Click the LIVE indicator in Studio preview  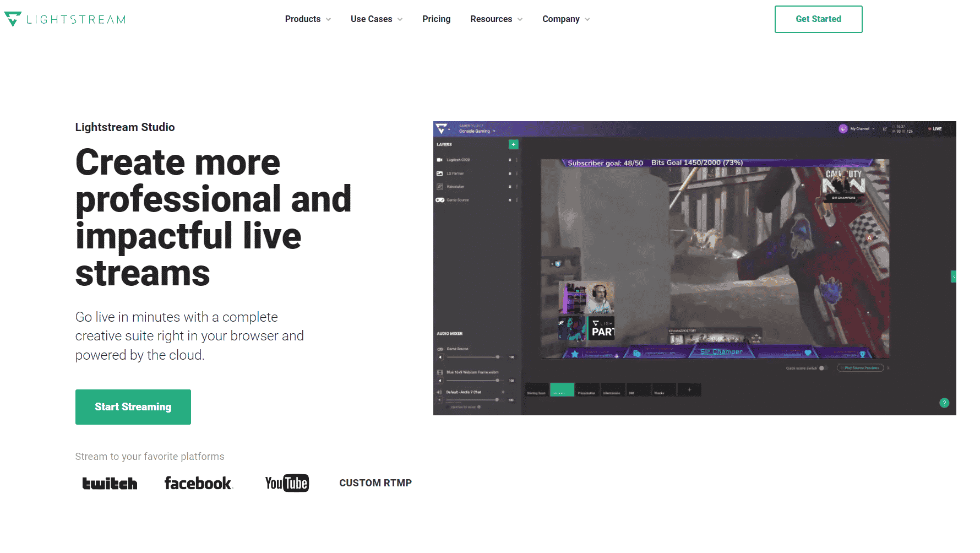[935, 129]
